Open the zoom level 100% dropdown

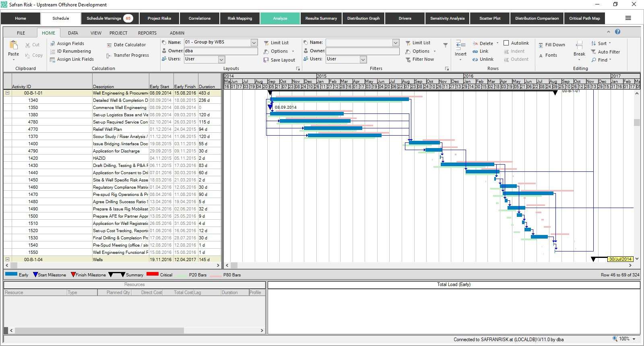634,339
